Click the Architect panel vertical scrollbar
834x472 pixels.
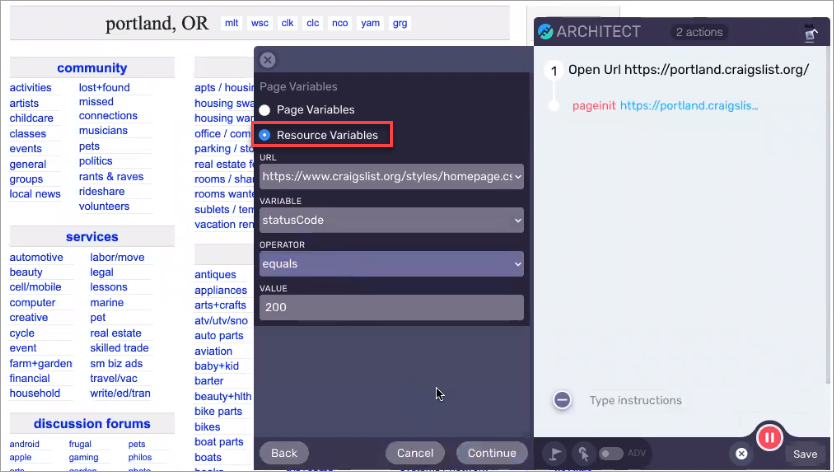827,213
